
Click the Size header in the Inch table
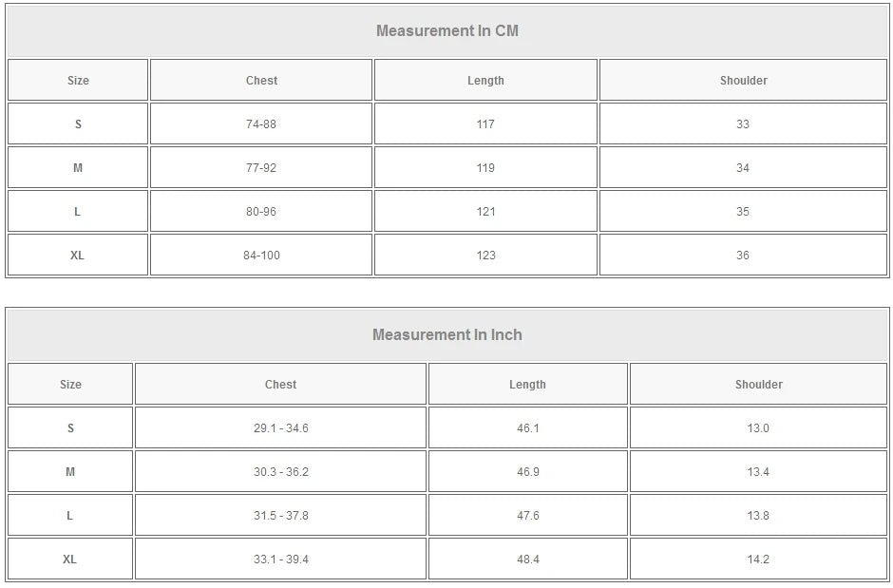tap(70, 385)
